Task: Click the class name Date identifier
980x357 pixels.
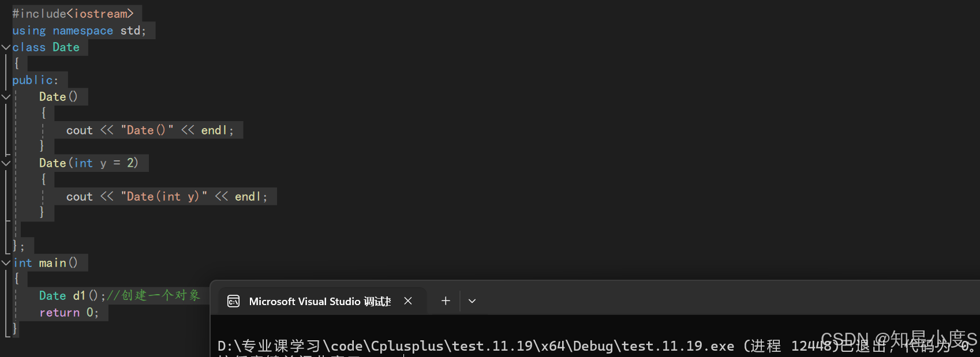Action: (66, 47)
